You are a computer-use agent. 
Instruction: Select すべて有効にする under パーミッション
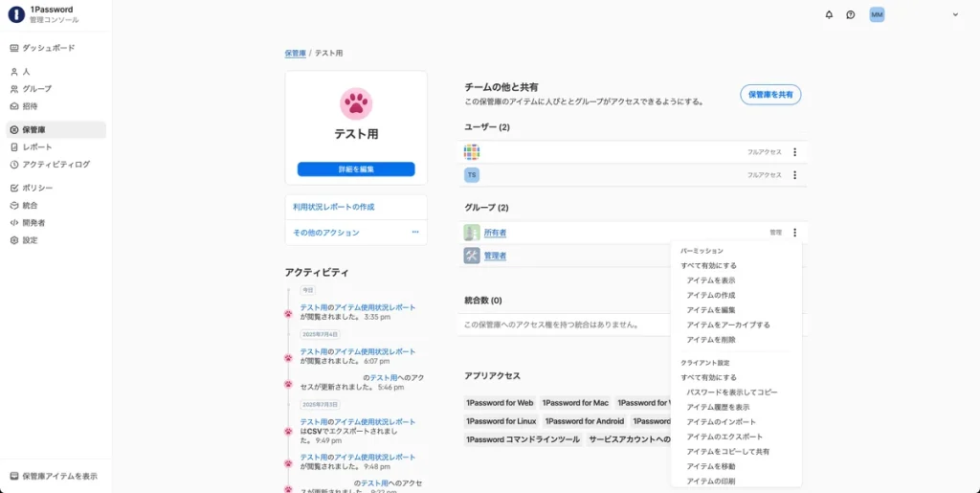coord(709,265)
